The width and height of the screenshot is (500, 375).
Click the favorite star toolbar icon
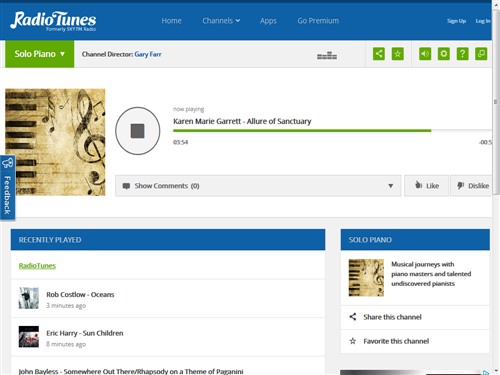(x=397, y=54)
